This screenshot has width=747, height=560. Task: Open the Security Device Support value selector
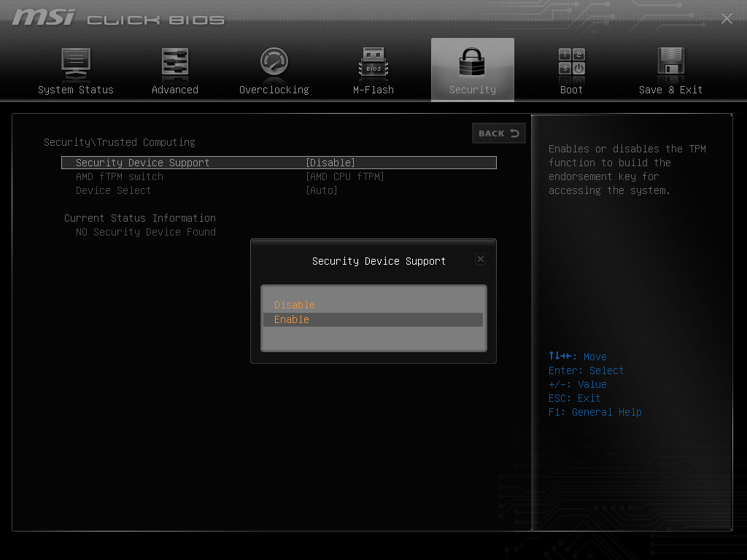point(330,162)
